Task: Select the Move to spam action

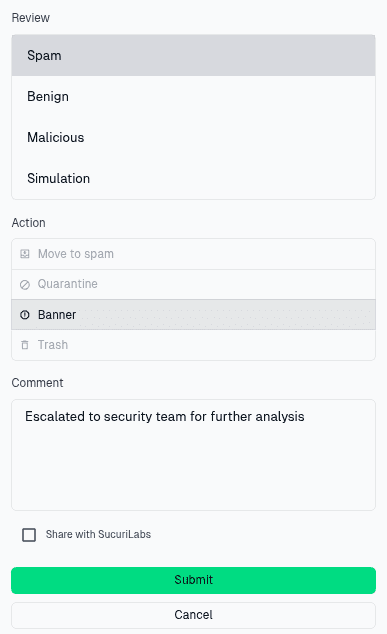Action: (x=193, y=254)
